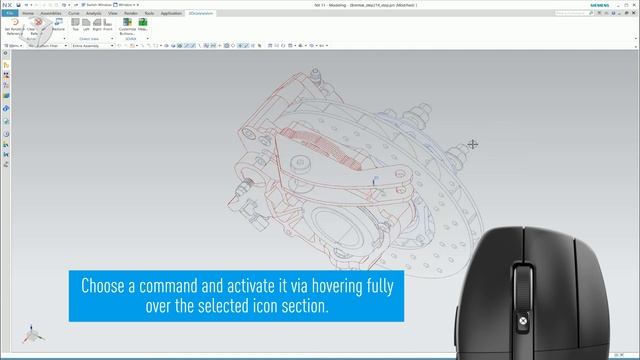Open Customize Buttons in 3Dconnexion ribbon
The image size is (640, 360).
[127, 26]
